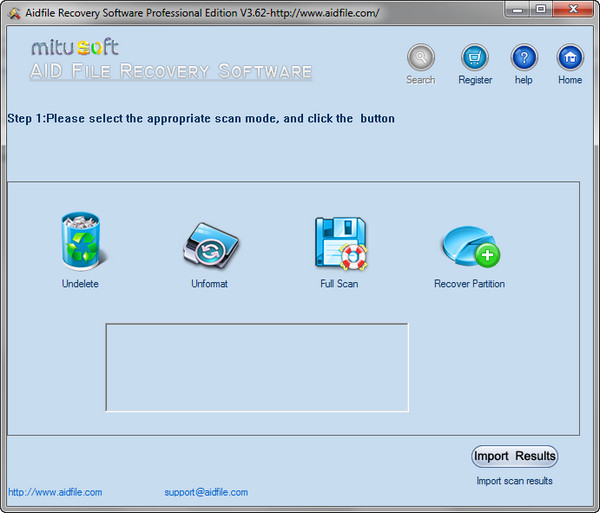Screen dimensions: 600x513
Task: Click the support@aidfile.com email link
Action: click(x=206, y=492)
